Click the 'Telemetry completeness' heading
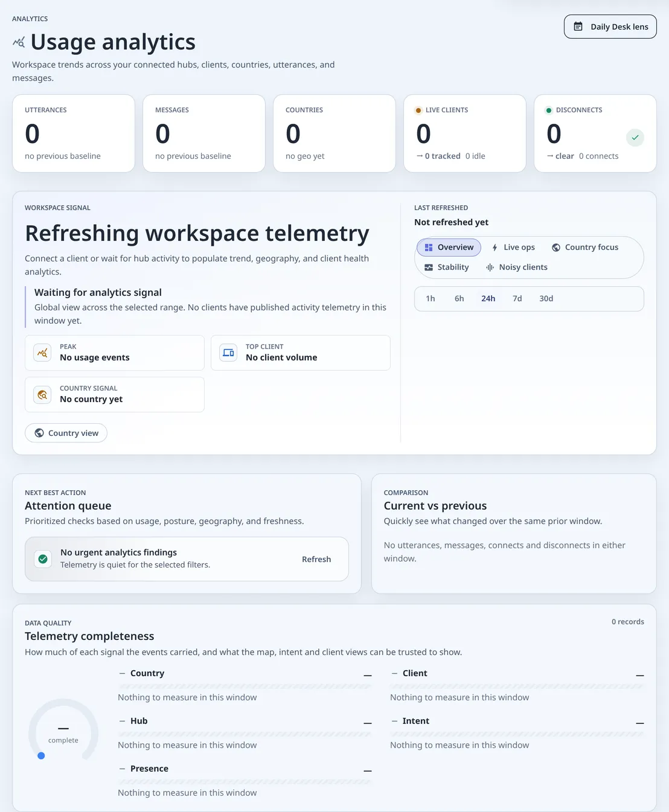Screen dimensions: 669x812 [89, 636]
